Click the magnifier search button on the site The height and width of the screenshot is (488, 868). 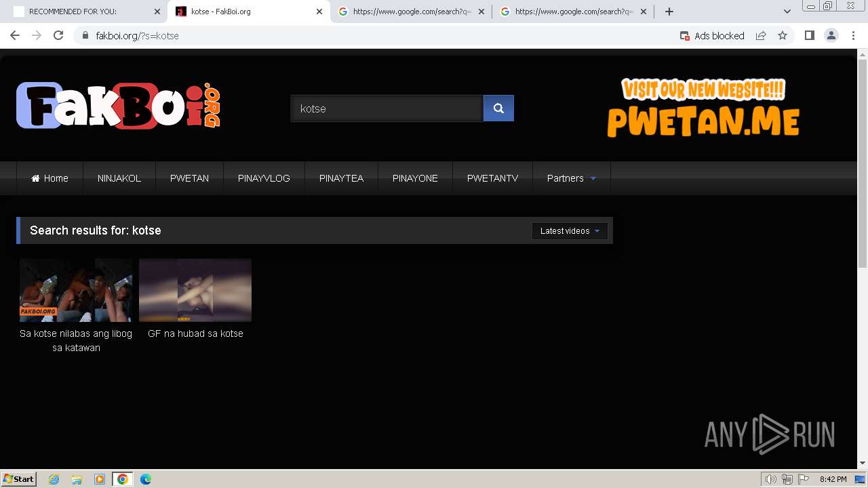tap(498, 108)
